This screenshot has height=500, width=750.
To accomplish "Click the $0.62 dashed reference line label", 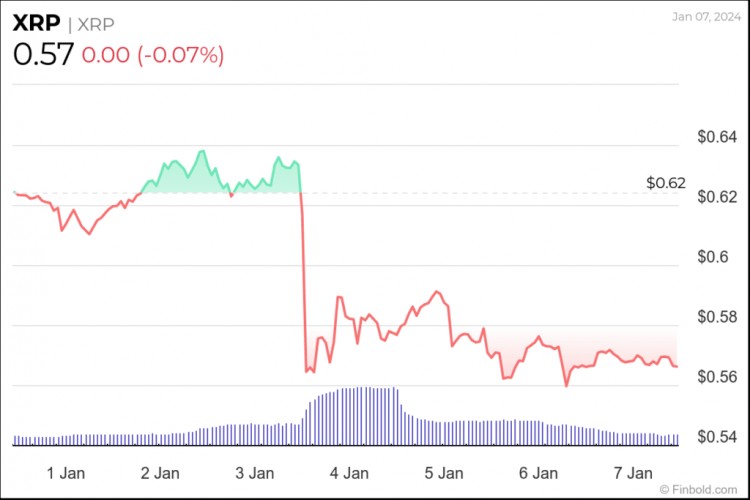I will tap(666, 183).
